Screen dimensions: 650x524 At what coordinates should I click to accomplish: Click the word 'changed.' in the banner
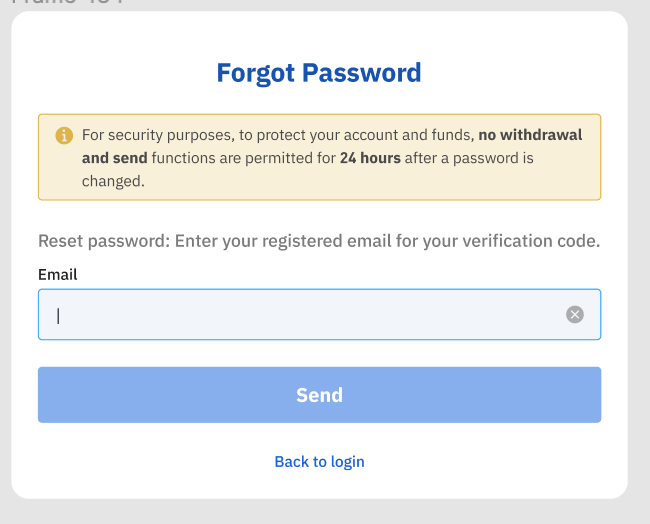pos(113,181)
